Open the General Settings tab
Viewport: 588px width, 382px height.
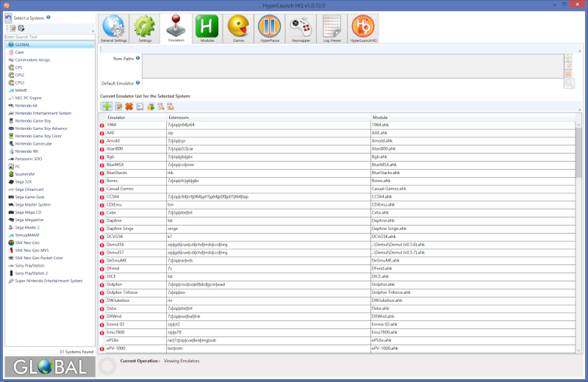pyautogui.click(x=114, y=29)
